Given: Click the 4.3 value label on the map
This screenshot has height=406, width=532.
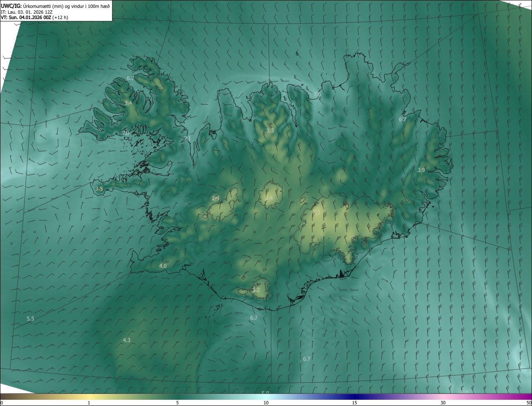Looking at the screenshot, I should coord(127,340).
